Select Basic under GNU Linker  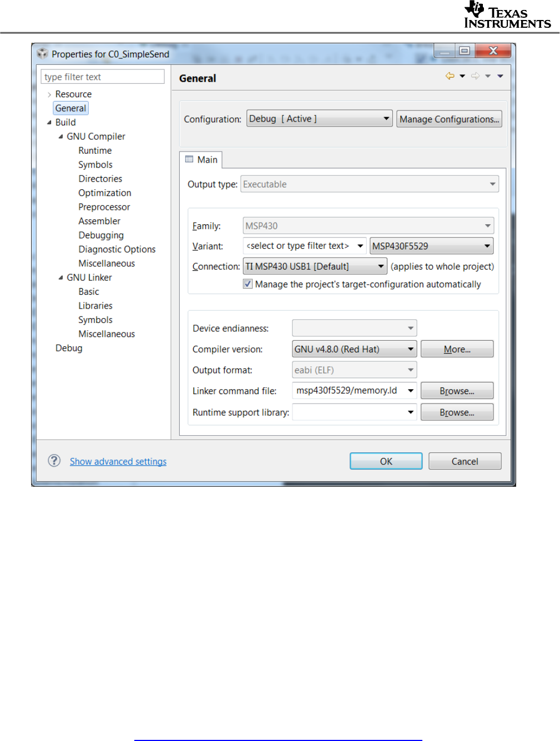(89, 291)
